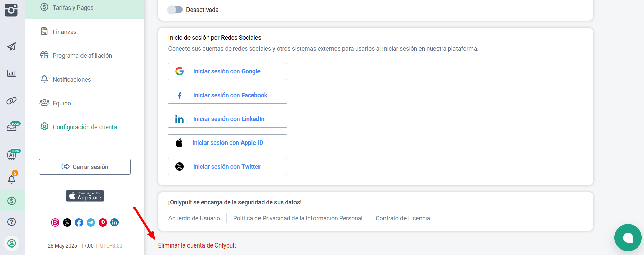Viewport: 644px width, 255px height.
Task: Click Iniciar sesión con Apple ID
Action: click(x=227, y=143)
